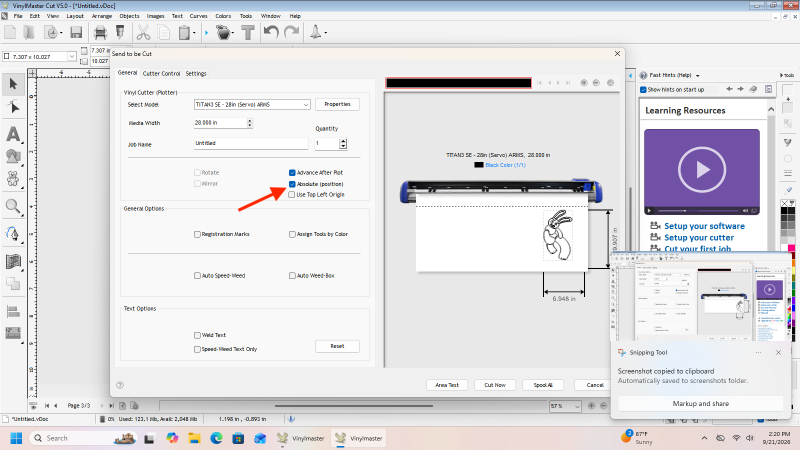Open the document size combo box
800x450 pixels.
click(40, 57)
